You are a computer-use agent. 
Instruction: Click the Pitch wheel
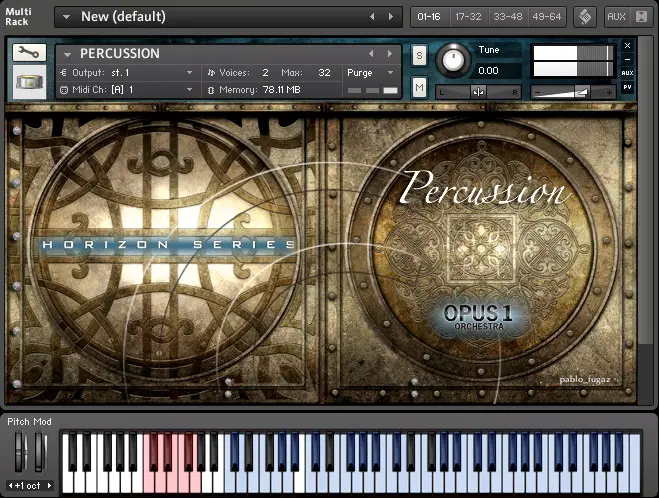point(21,452)
